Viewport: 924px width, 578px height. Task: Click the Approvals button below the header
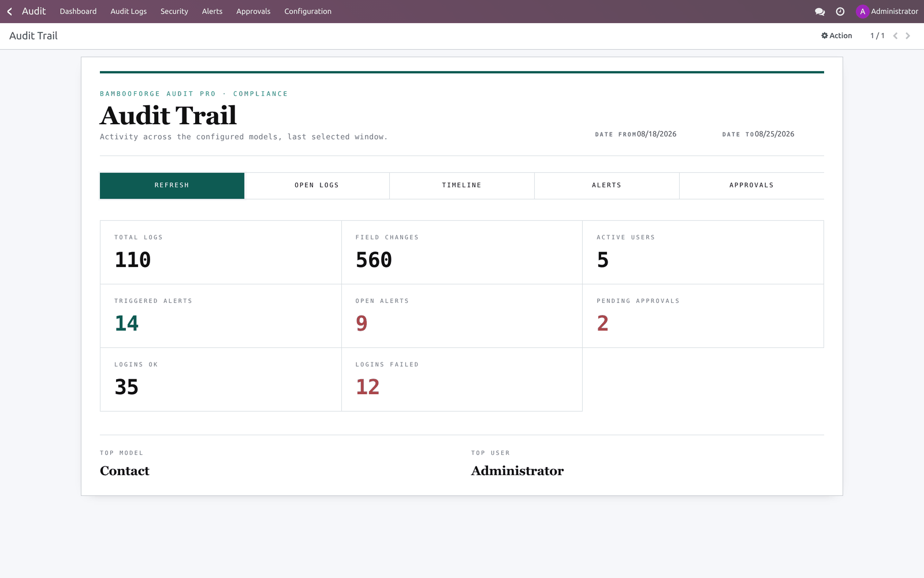[x=752, y=186]
